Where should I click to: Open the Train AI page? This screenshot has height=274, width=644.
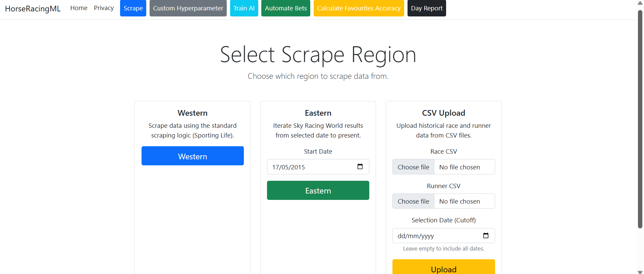point(244,8)
